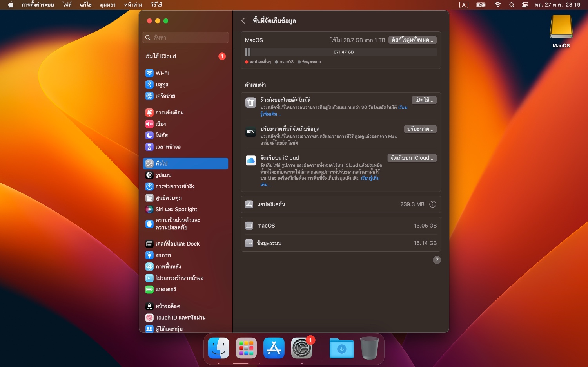
Task: Open เสียง sound settings
Action: (x=185, y=124)
